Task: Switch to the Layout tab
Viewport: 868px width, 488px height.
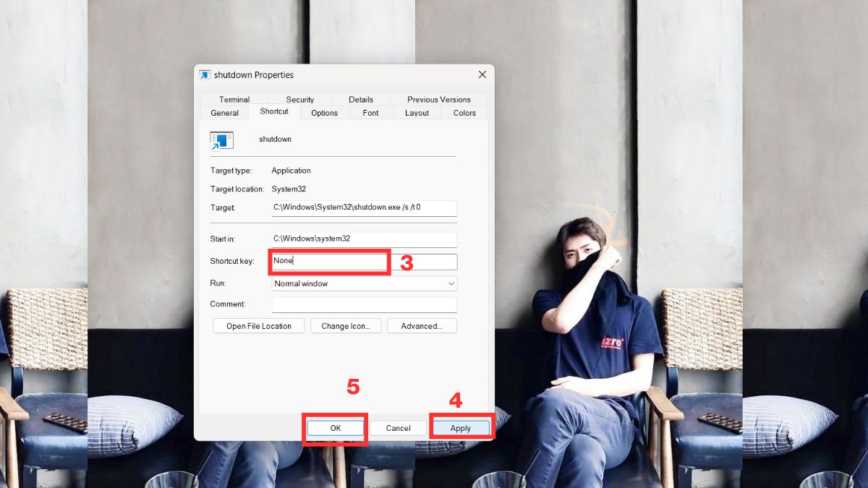Action: [x=417, y=113]
